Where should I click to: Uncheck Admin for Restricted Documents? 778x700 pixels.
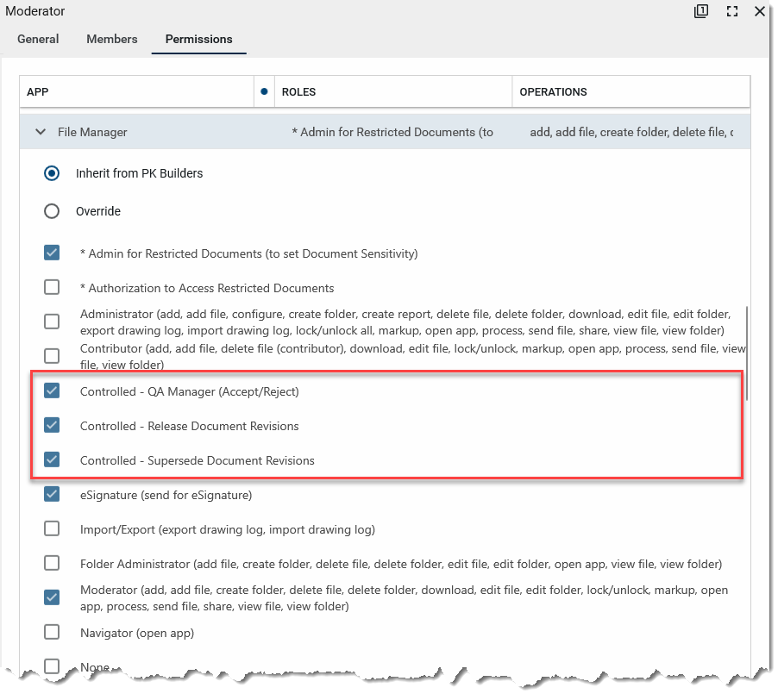[52, 253]
